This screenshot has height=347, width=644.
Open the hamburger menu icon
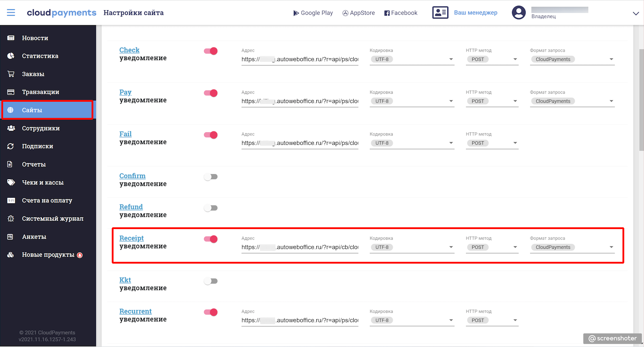[11, 13]
